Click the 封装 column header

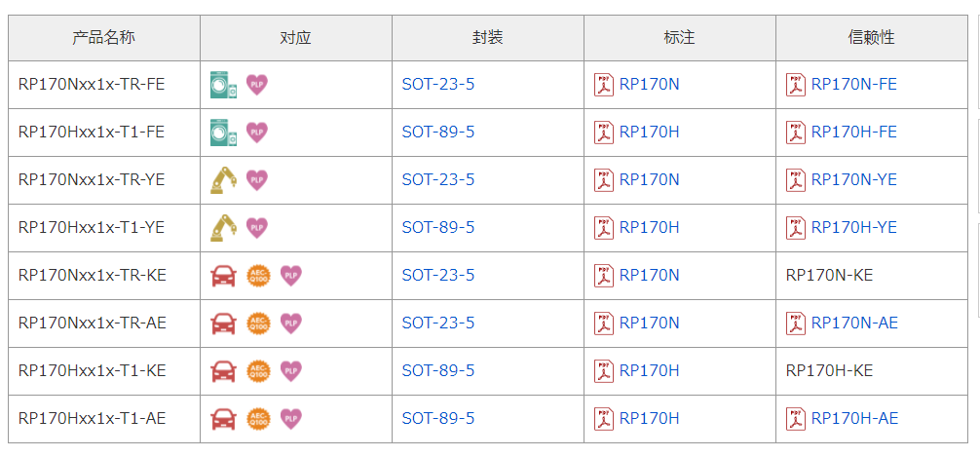pyautogui.click(x=488, y=38)
